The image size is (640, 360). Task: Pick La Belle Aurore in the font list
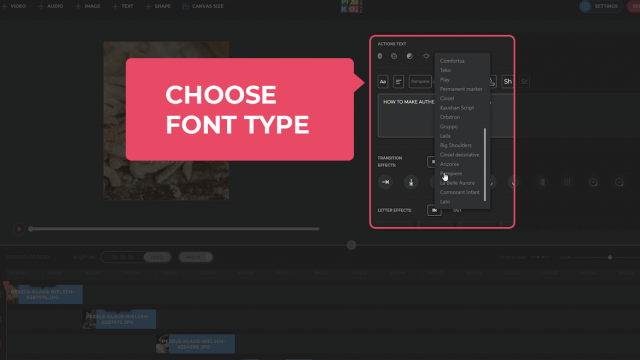point(457,183)
